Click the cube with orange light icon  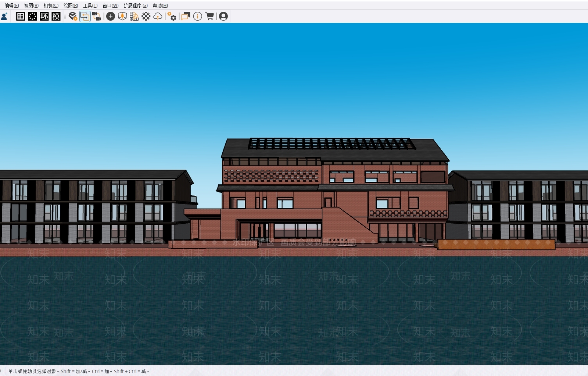click(x=122, y=16)
